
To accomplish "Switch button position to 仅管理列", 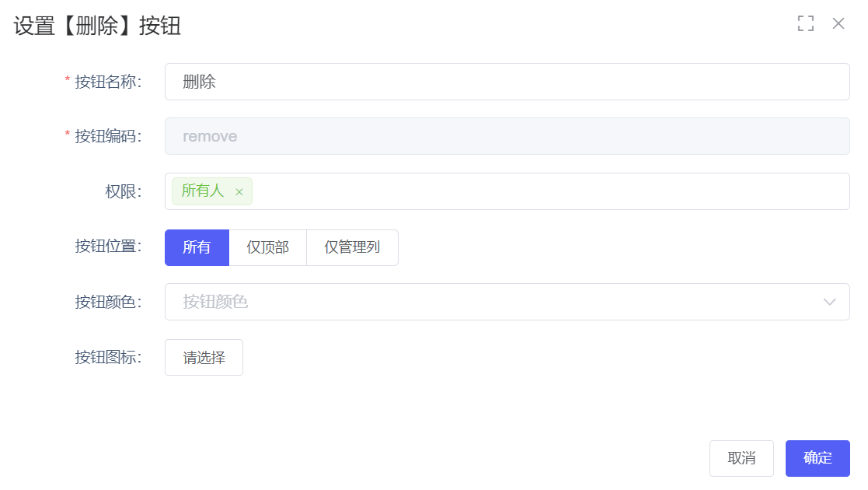I will coord(352,247).
